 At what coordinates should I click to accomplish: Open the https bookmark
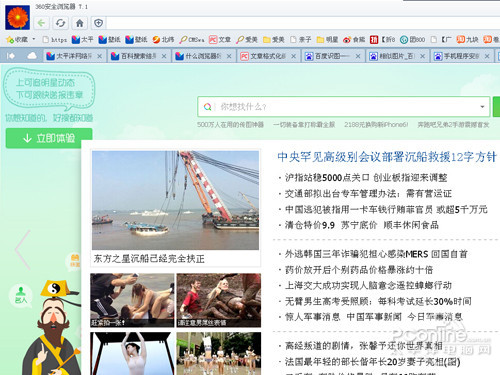55,40
